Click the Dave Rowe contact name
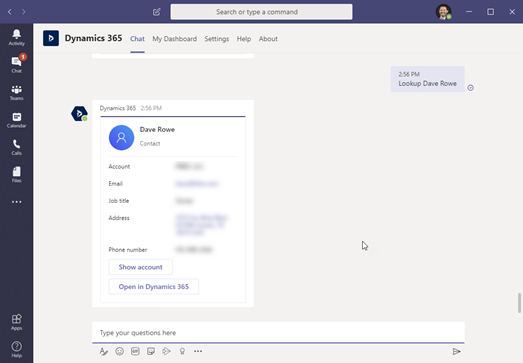Screen dimensions: 523x363 157,129
